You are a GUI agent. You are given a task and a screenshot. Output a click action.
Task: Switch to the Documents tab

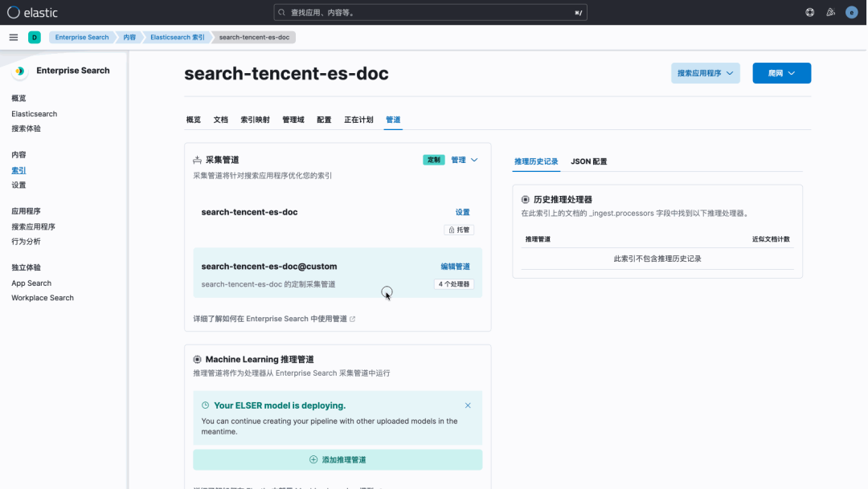click(221, 120)
